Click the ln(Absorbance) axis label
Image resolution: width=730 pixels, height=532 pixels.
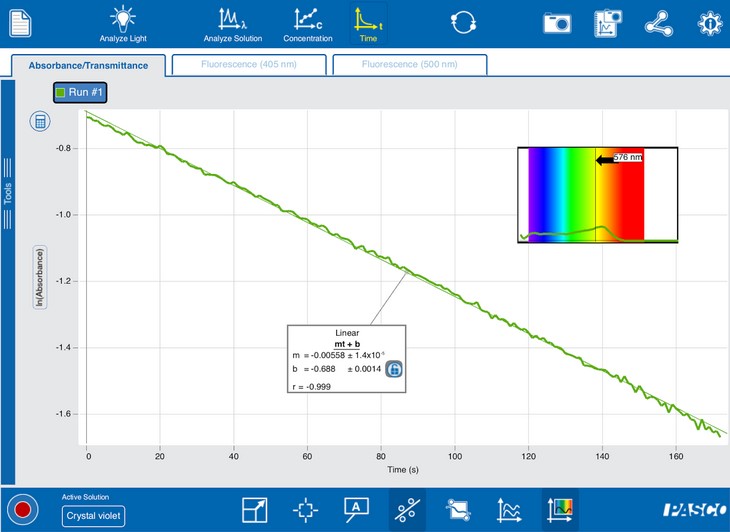(x=40, y=277)
